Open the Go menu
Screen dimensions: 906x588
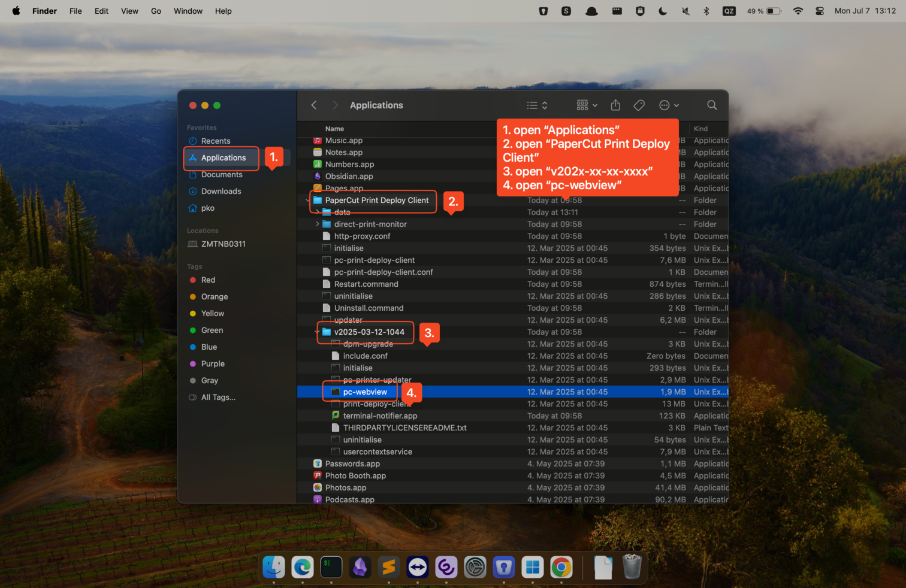point(156,11)
